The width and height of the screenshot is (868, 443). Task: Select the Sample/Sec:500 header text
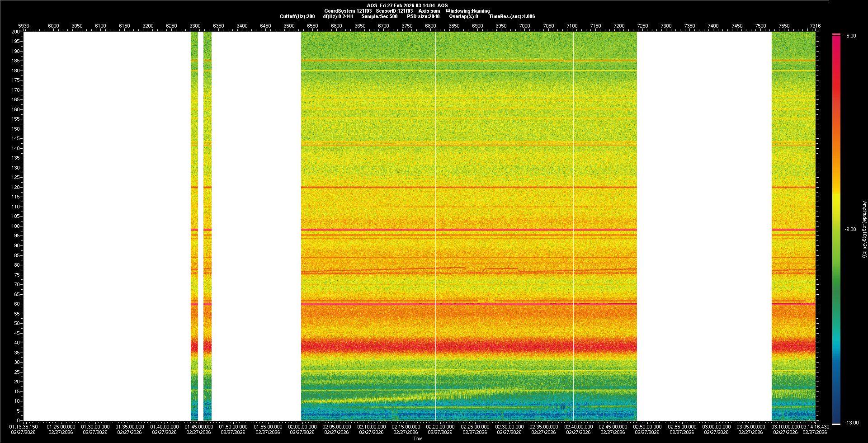(379, 16)
